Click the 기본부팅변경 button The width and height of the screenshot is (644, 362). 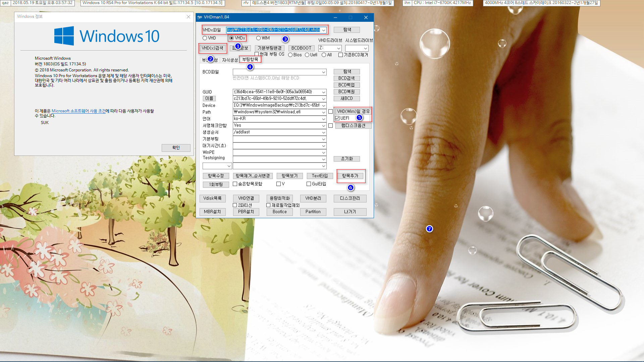(x=270, y=48)
